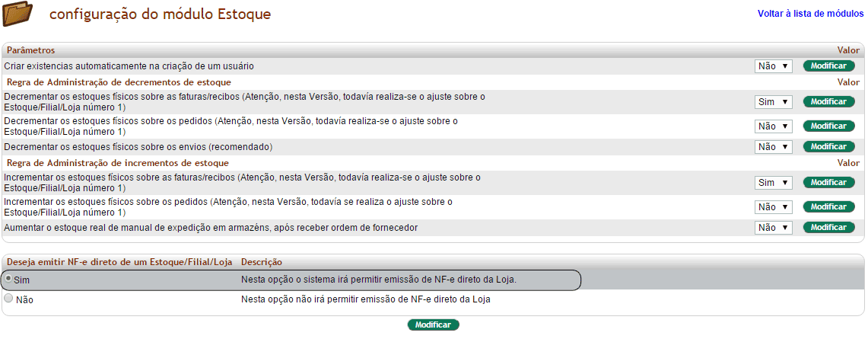The image size is (868, 339).
Task: Open Voltar à lista de módulos link
Action: 810,13
